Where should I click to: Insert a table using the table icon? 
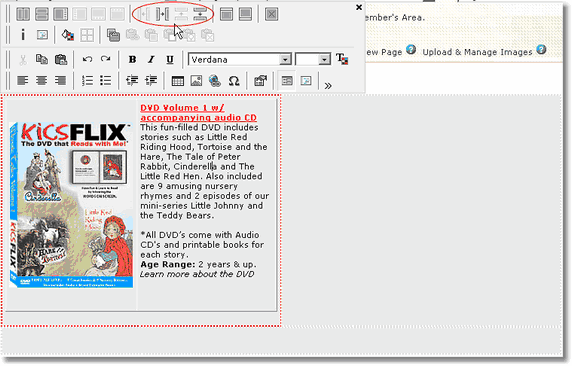pyautogui.click(x=178, y=81)
